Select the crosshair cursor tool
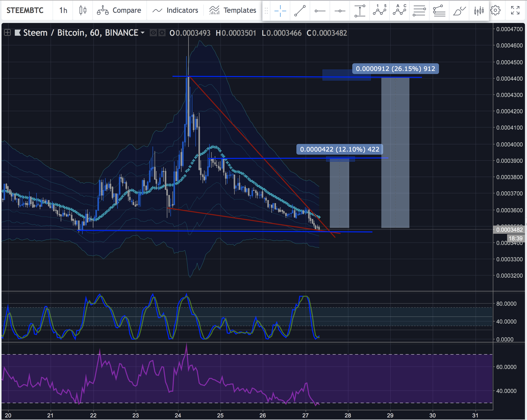The image size is (527, 420). (x=280, y=11)
